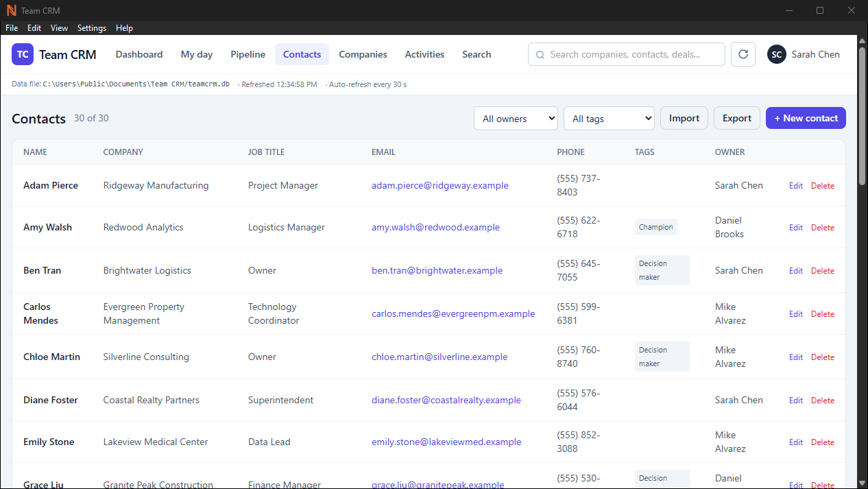Screen dimensions: 868x489
Task: Open the View menu
Action: pos(60,28)
